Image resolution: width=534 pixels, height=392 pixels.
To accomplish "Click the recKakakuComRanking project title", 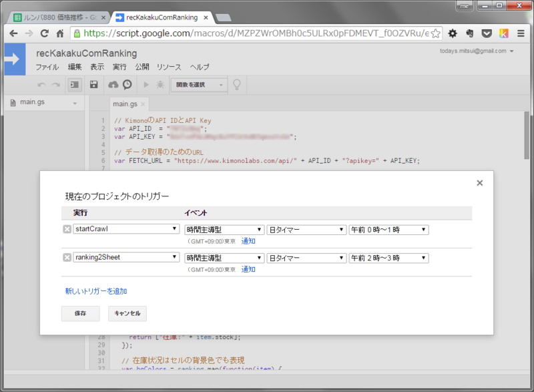I will (87, 53).
